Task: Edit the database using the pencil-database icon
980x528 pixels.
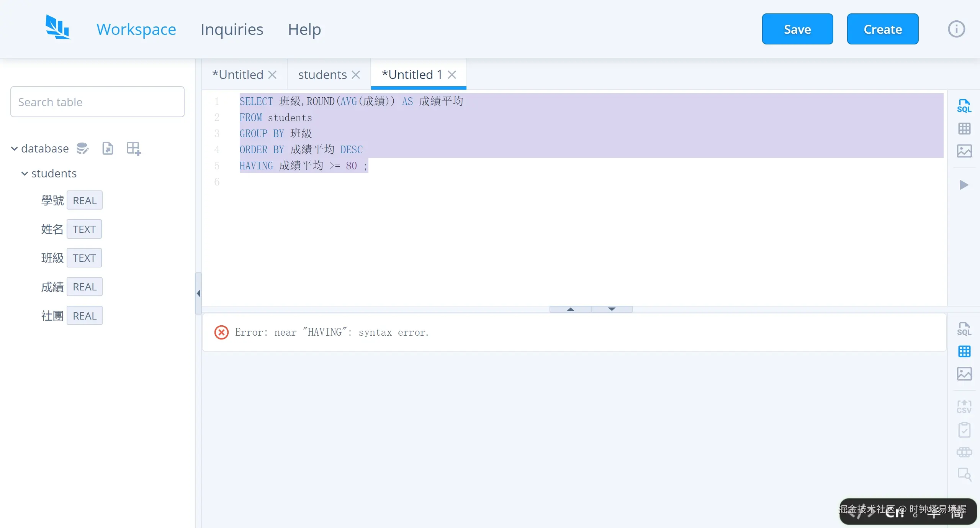Action: [82, 148]
